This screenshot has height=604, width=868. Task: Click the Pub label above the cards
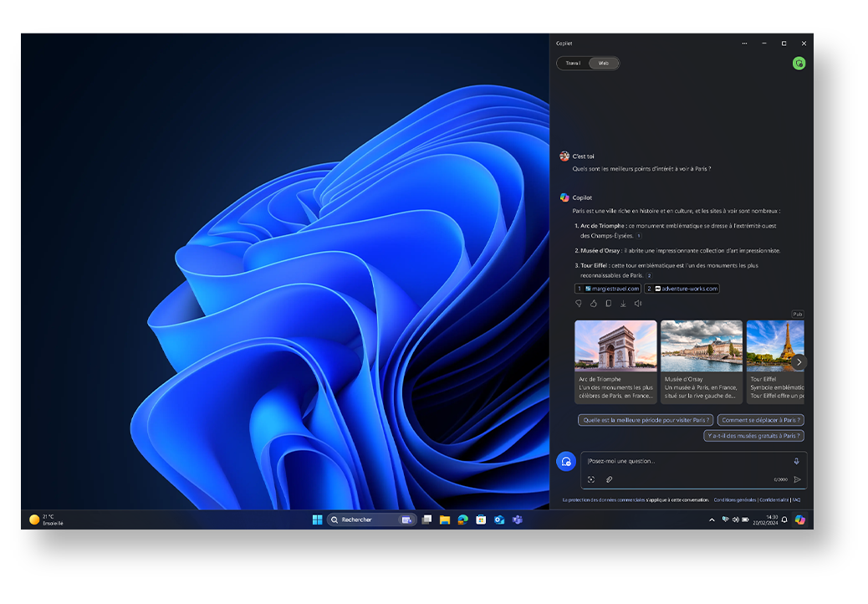(798, 314)
